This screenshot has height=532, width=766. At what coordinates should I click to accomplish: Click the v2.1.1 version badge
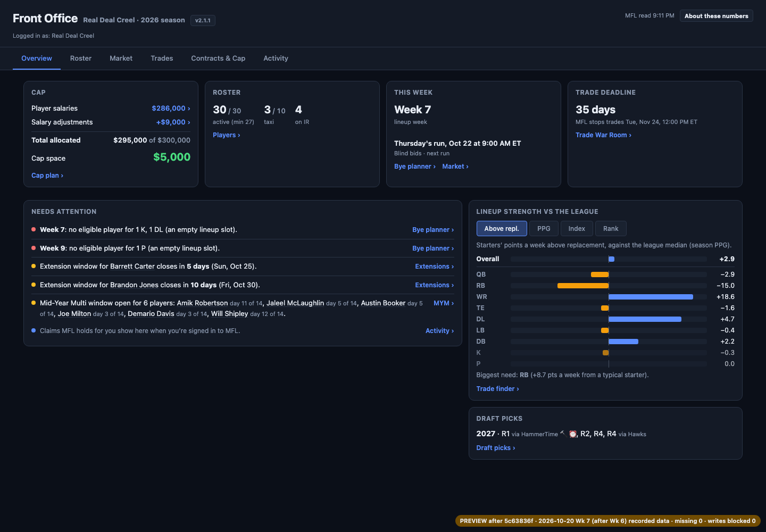coord(203,21)
